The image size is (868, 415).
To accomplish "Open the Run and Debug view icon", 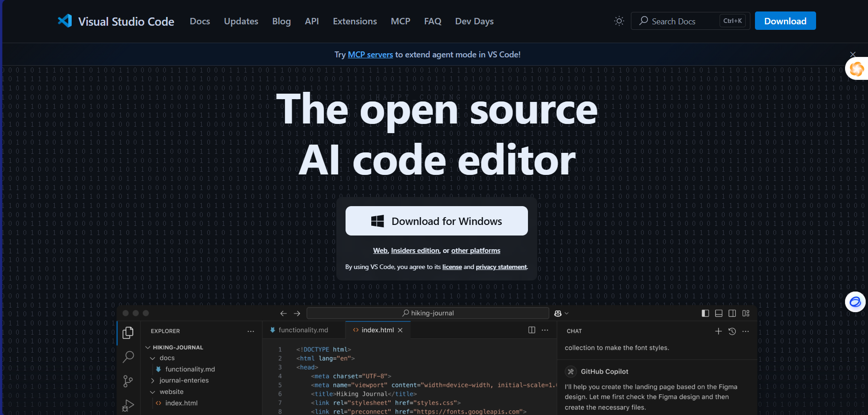I will 128,405.
